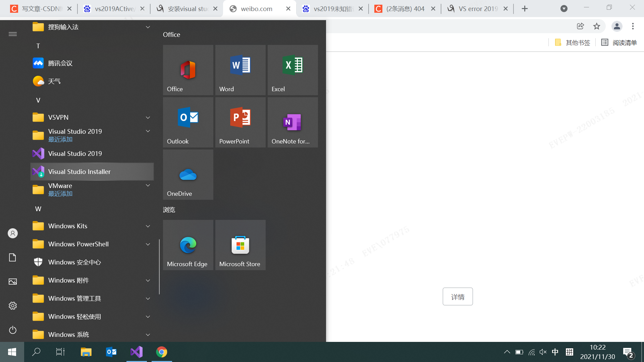This screenshot has width=644, height=362.
Task: Click the Start menu app list scrollbar
Action: coord(159,266)
